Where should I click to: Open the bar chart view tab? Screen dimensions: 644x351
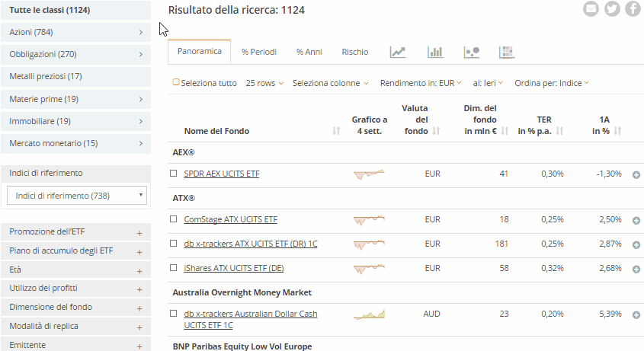coord(435,52)
